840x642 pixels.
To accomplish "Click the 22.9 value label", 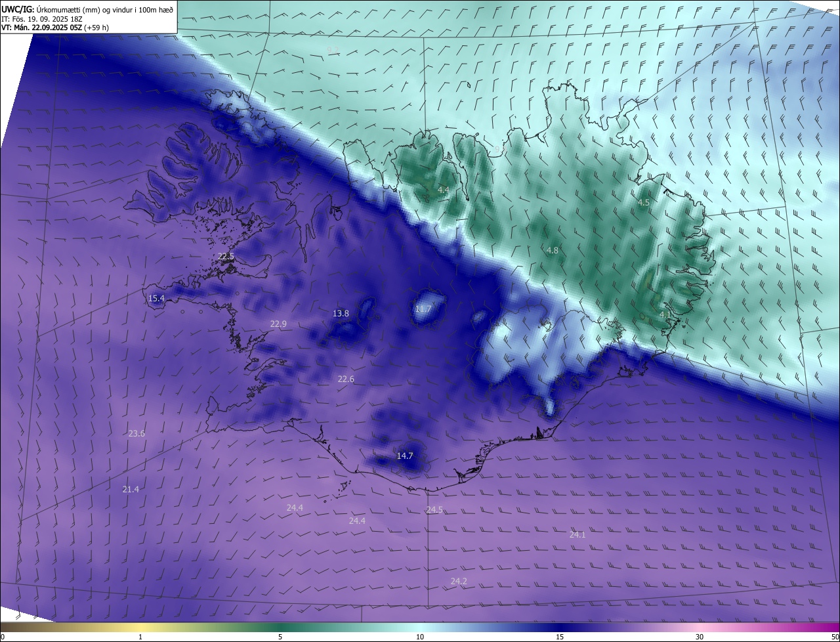I will click(278, 324).
